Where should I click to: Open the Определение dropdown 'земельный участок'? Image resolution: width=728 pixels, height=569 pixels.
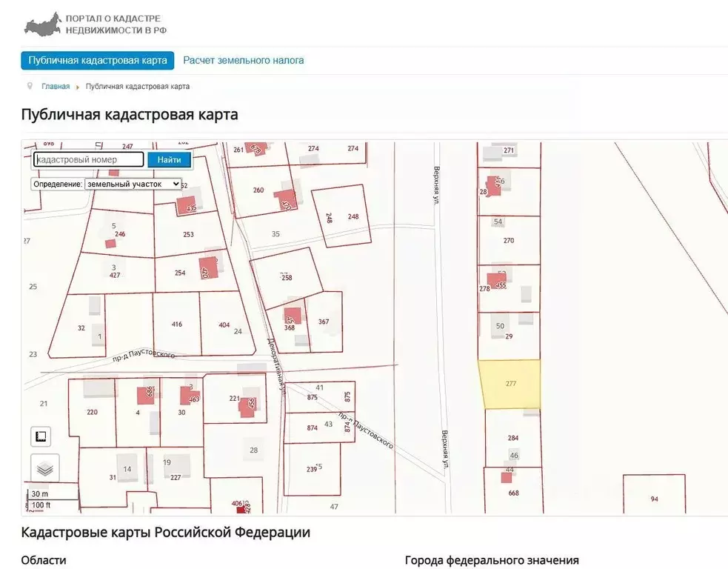click(x=133, y=184)
